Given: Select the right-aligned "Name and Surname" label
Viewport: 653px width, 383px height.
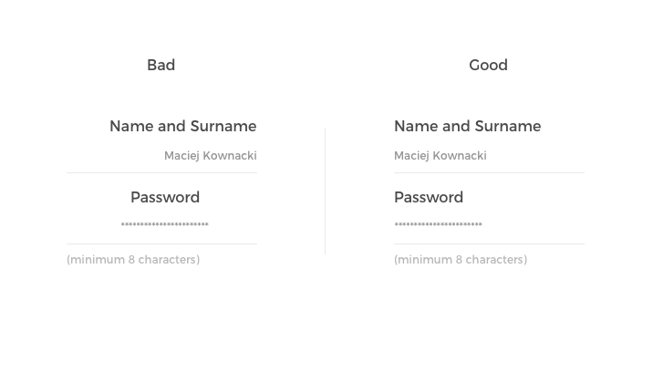Looking at the screenshot, I should [183, 126].
